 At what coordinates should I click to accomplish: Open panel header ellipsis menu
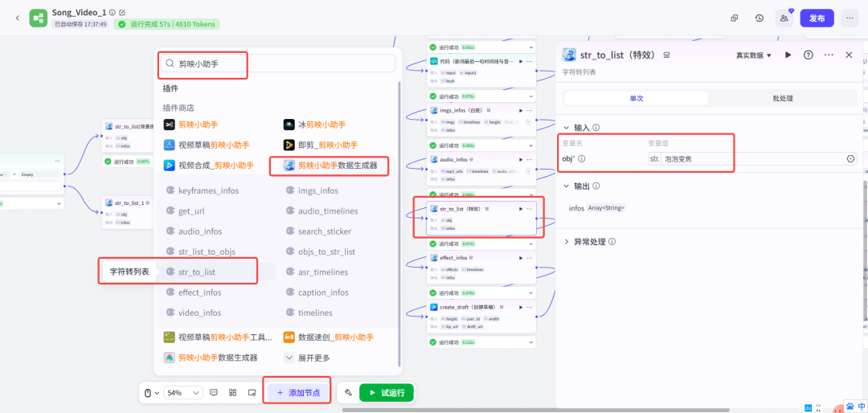(x=829, y=55)
